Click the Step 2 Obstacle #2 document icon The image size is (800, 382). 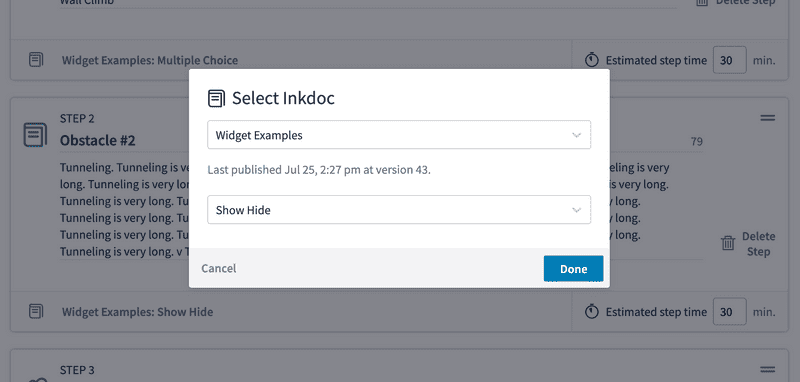click(36, 135)
